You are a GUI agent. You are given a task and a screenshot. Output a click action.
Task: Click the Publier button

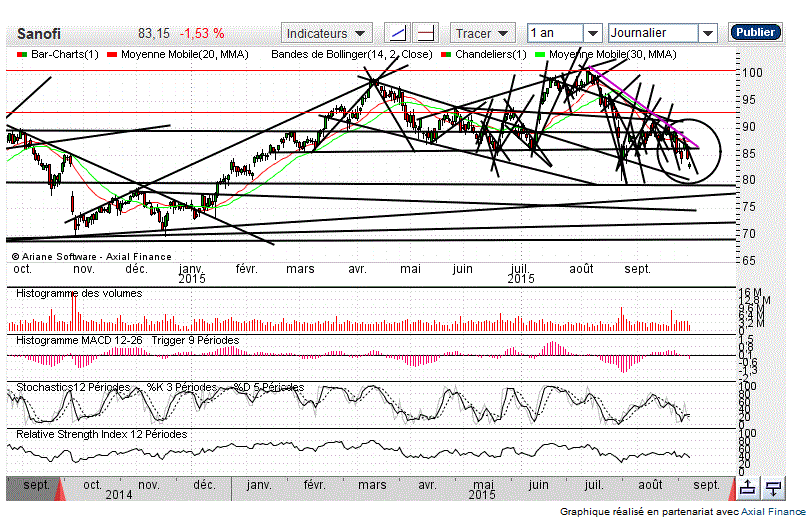pos(756,32)
